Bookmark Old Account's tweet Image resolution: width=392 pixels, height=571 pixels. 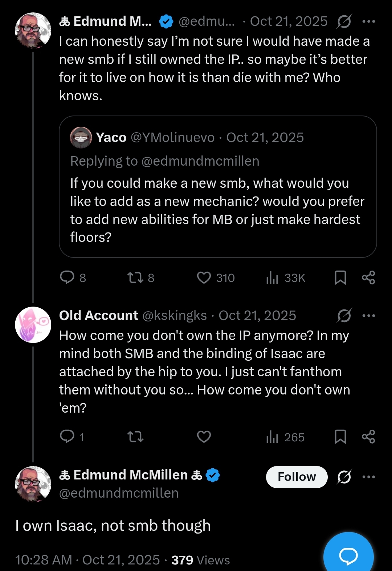click(340, 437)
